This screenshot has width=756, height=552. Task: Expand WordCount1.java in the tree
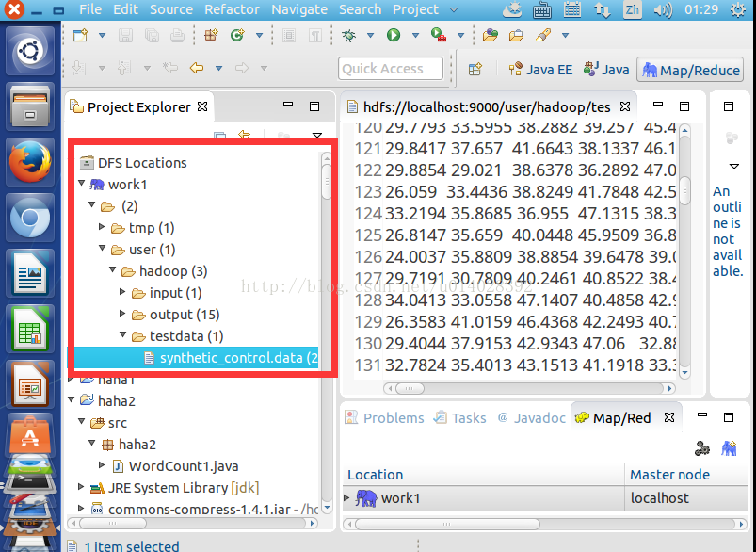102,464
